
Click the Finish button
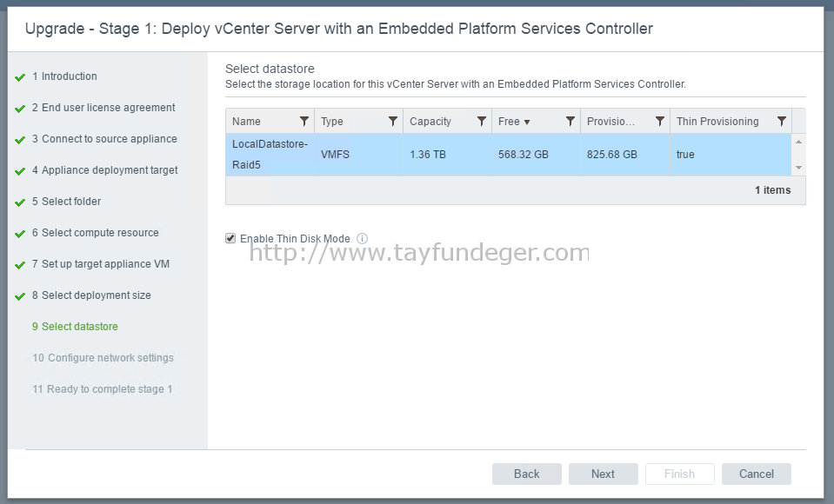click(680, 474)
